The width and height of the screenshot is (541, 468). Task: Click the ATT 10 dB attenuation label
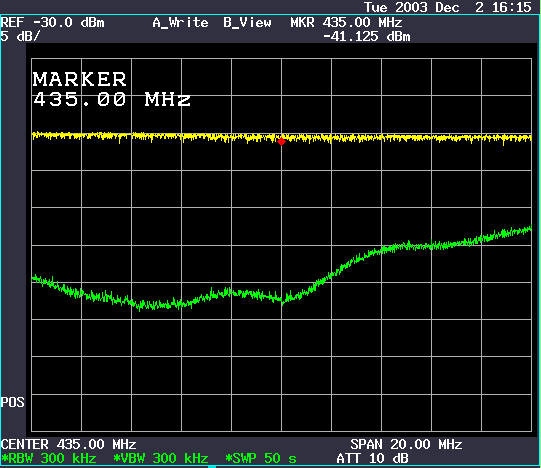tap(373, 458)
